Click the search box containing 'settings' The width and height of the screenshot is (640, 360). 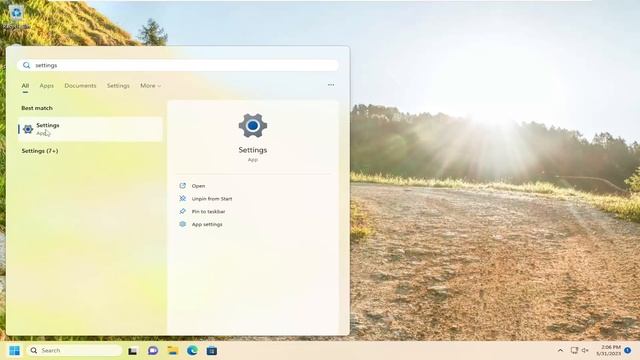[178, 65]
